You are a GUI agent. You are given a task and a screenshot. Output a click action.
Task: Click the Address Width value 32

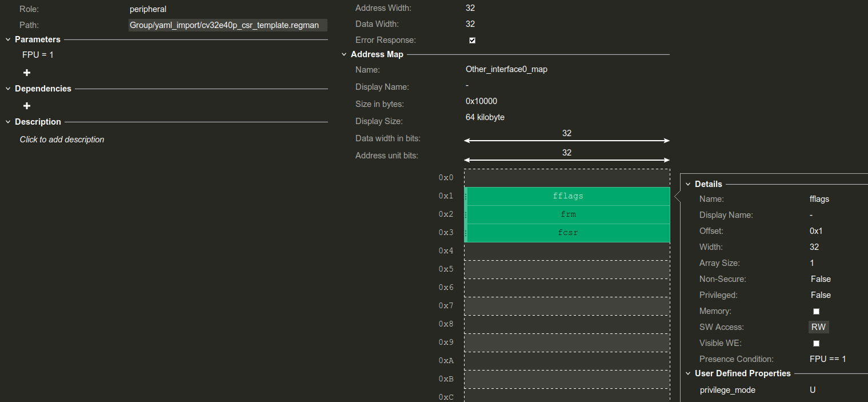(470, 8)
